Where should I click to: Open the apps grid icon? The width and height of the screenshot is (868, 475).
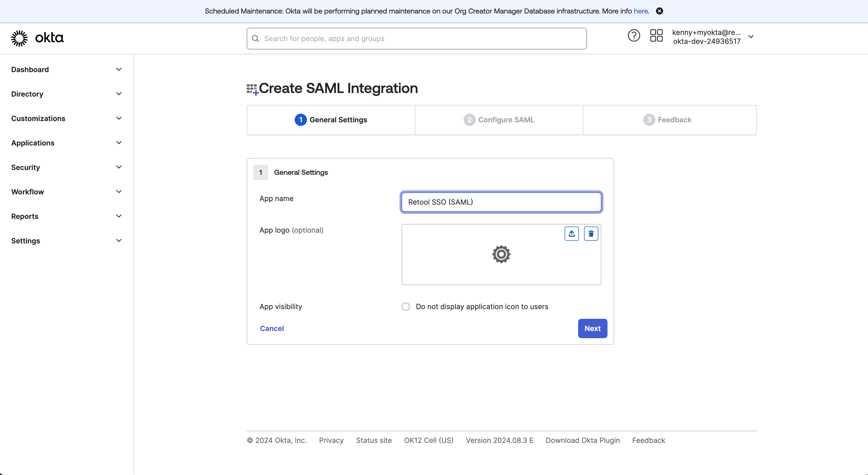click(656, 36)
